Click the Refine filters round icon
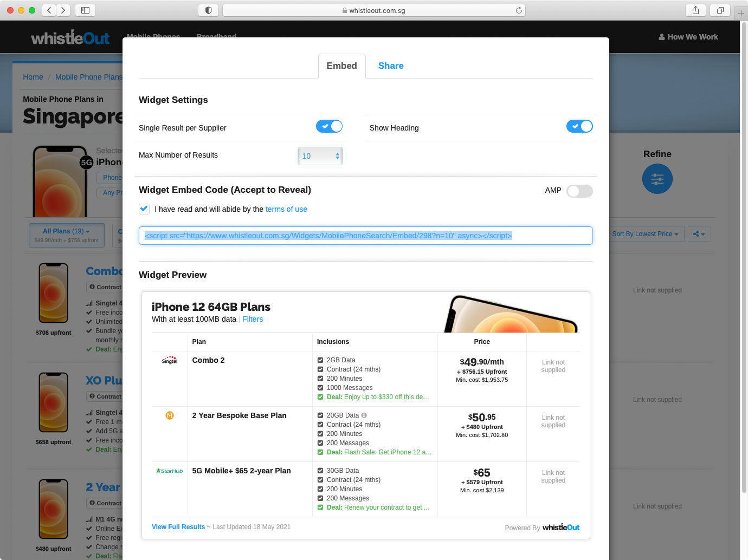This screenshot has height=560, width=748. click(657, 179)
